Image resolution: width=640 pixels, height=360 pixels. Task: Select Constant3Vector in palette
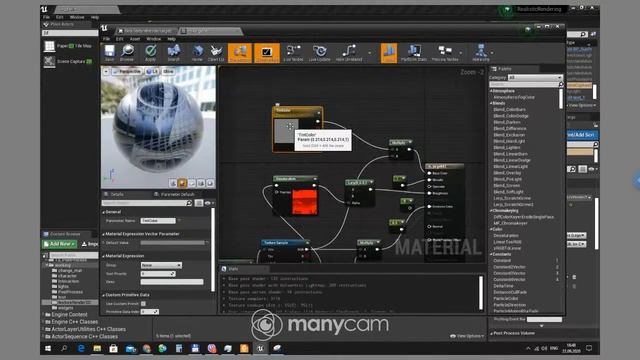509,273
